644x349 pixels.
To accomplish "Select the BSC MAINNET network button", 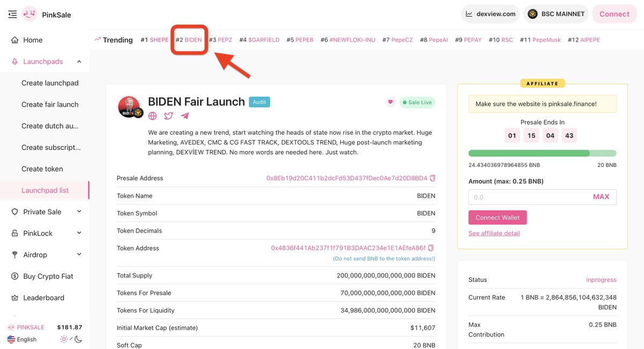I will [555, 13].
